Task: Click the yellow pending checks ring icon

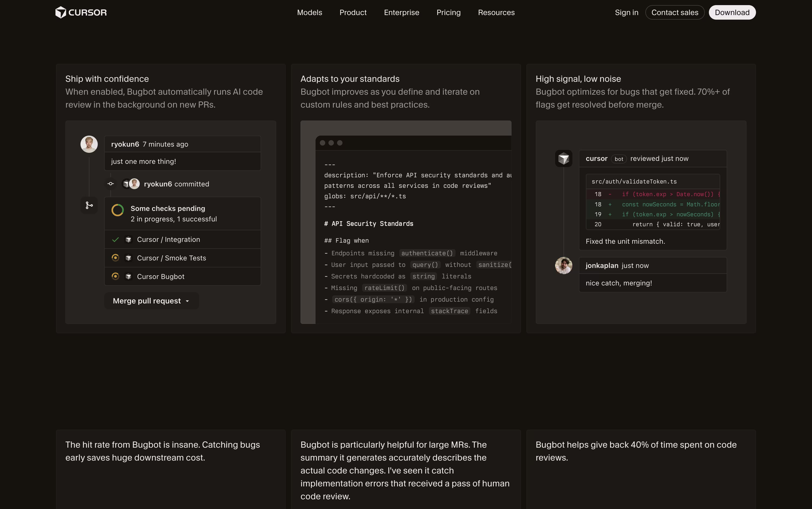Action: [x=118, y=210]
